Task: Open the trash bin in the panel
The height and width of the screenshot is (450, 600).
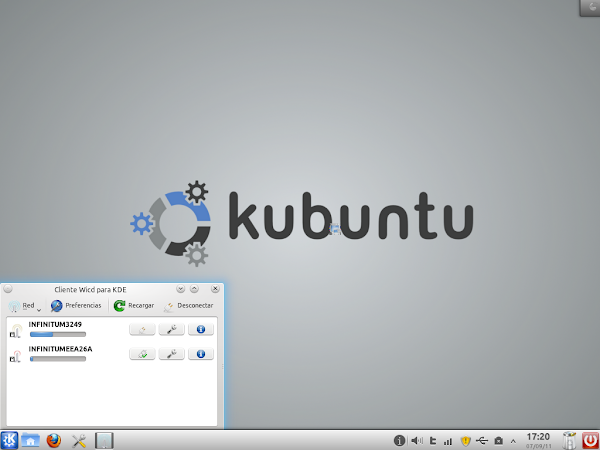Action: [x=569, y=440]
